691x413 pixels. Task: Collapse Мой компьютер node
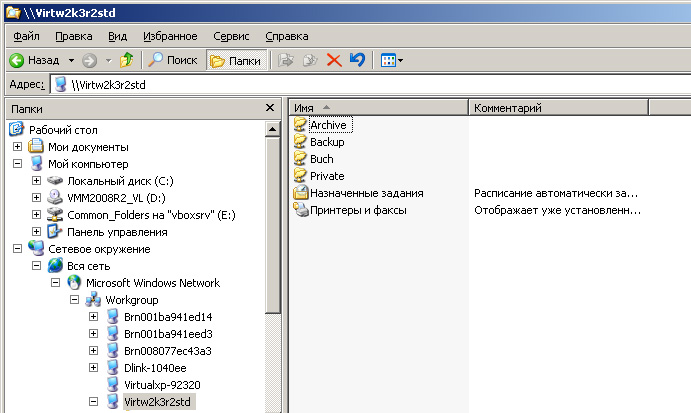coord(17,164)
